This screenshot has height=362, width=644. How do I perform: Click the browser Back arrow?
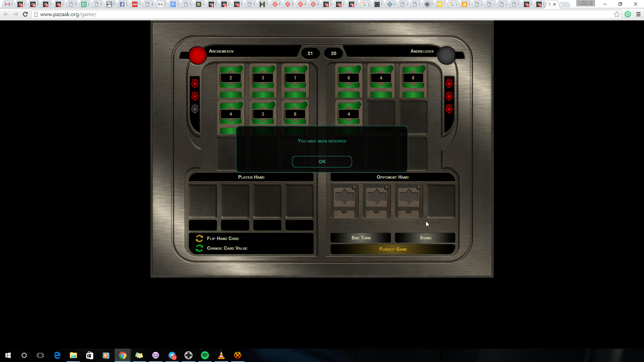point(6,14)
